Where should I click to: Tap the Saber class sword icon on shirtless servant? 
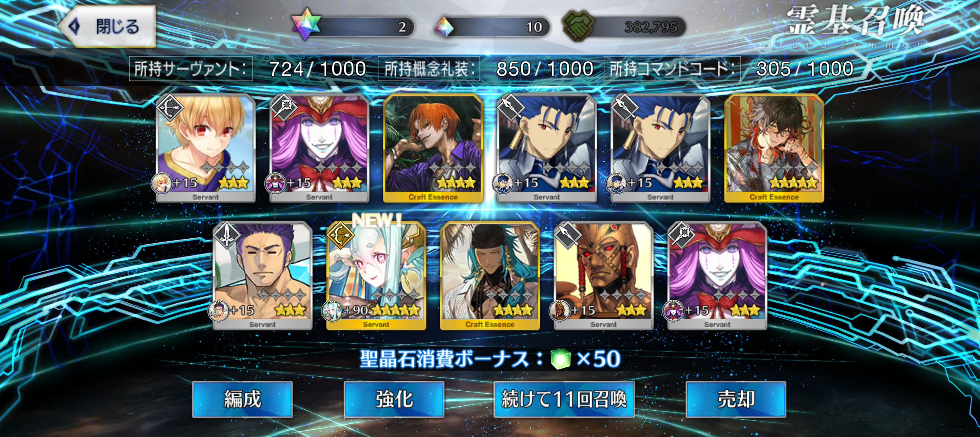(x=227, y=235)
